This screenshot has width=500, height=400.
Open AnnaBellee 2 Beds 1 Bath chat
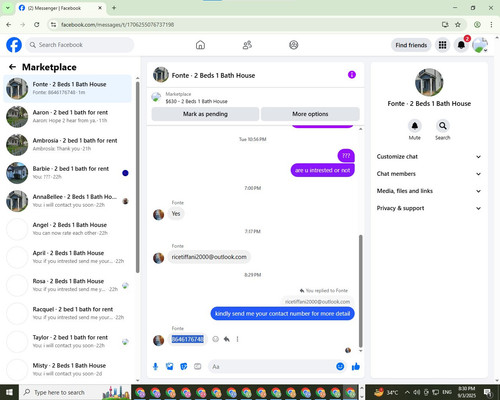[68, 201]
